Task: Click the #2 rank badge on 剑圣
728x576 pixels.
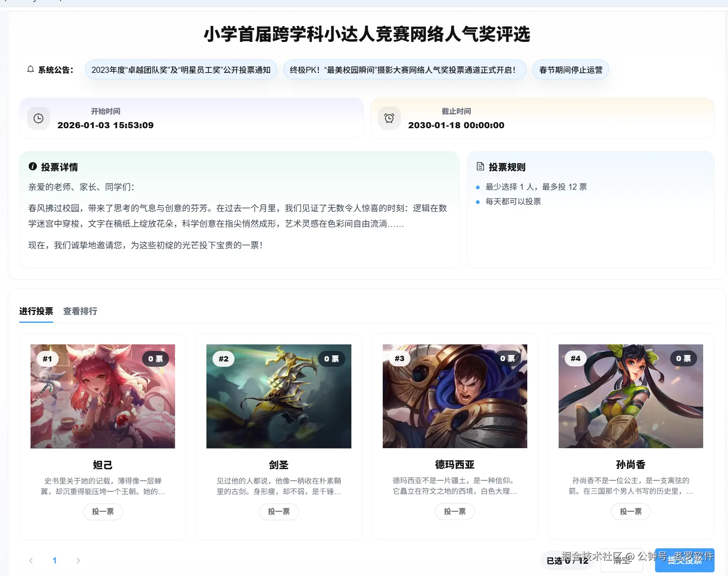Action: coord(224,359)
